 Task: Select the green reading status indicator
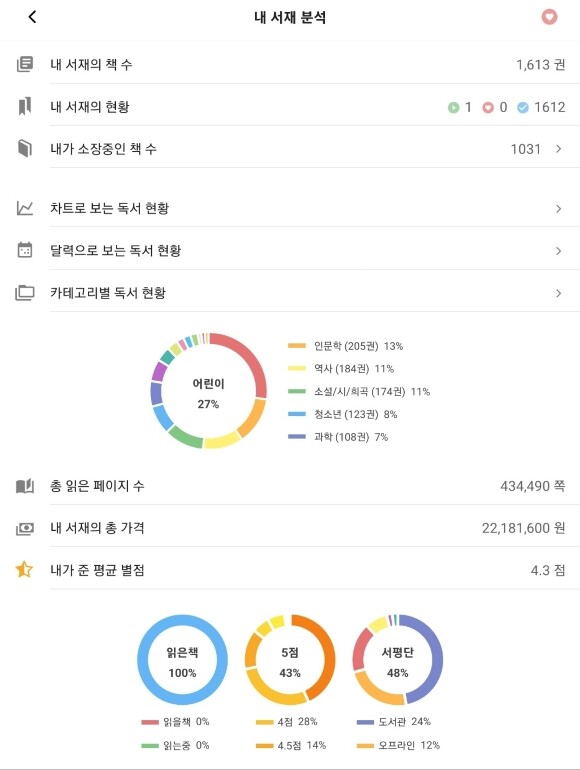tap(453, 107)
